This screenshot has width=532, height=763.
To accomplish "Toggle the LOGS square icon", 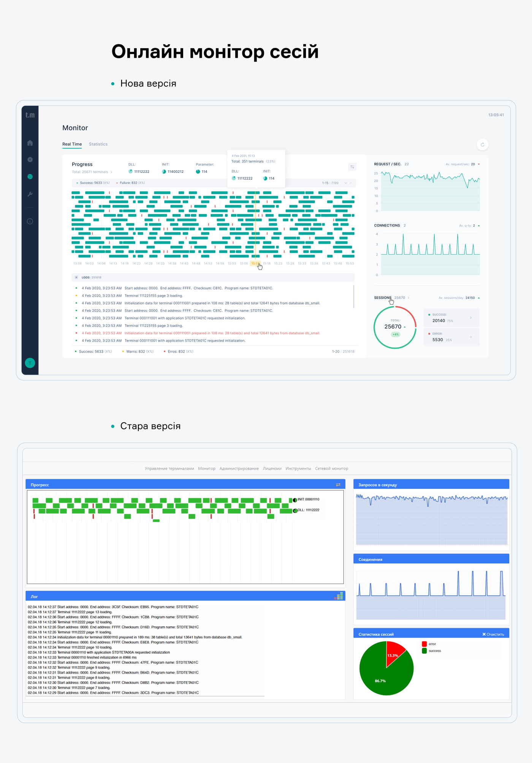I will point(76,277).
